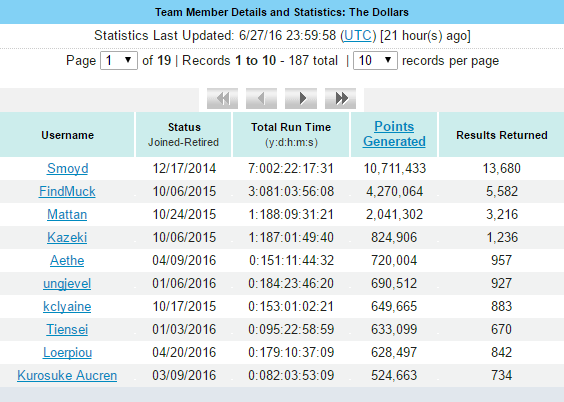The image size is (564, 402).
Task: Visit Kurosuke Aucren's profile link
Action: coord(67,375)
